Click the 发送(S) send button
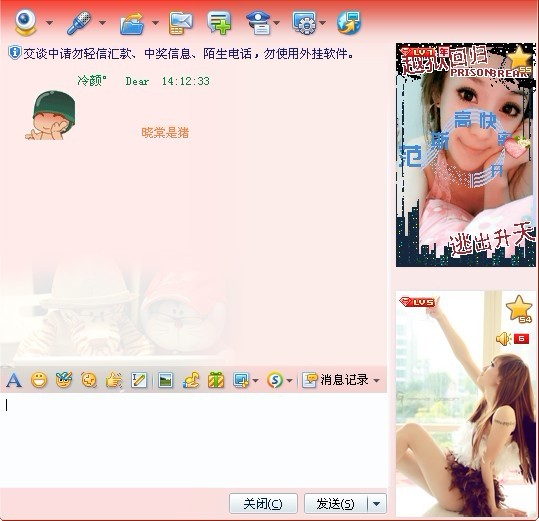The height and width of the screenshot is (521, 539). point(336,504)
